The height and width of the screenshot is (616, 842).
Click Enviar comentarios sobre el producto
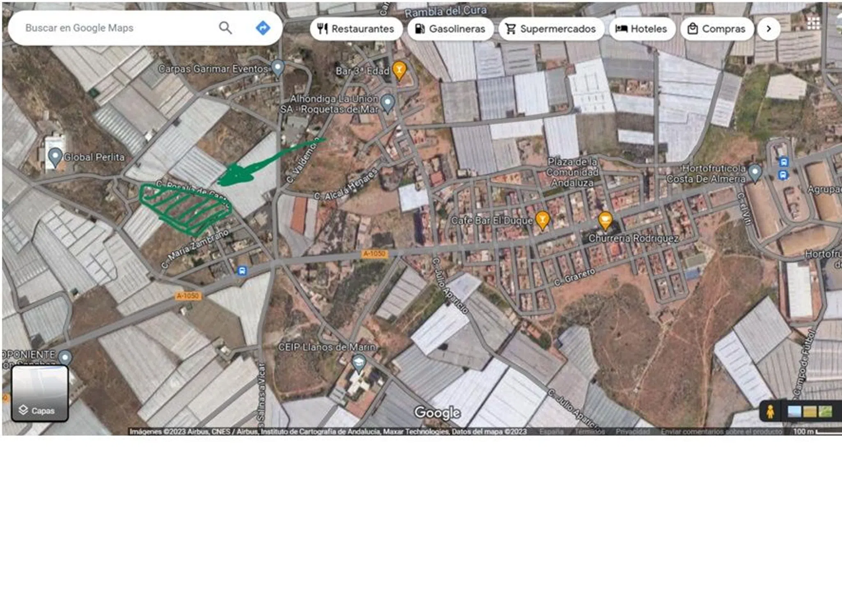click(721, 432)
